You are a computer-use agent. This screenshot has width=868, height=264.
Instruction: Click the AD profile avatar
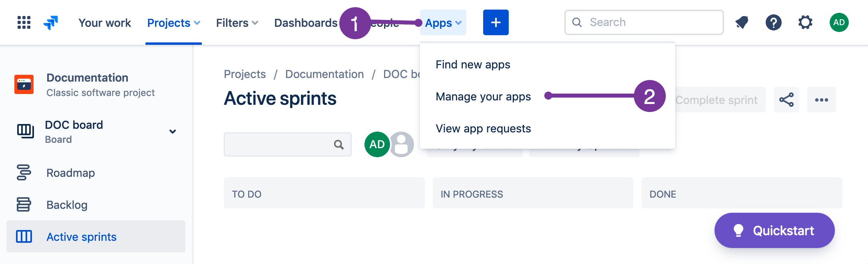click(838, 22)
